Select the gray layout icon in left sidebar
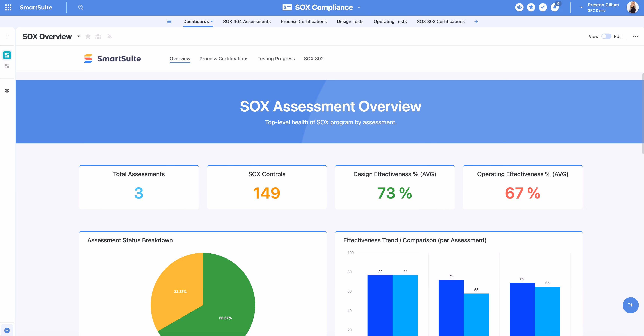This screenshot has width=644, height=336. click(x=7, y=66)
